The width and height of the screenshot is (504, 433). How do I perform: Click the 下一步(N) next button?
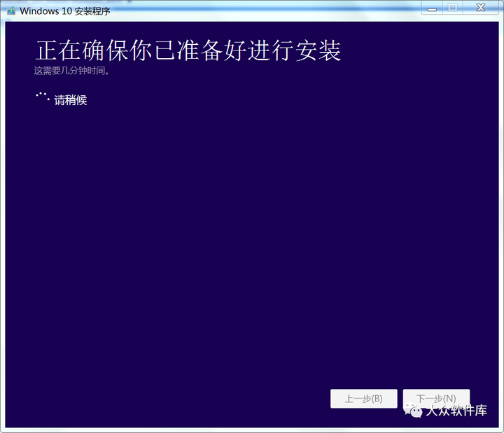(x=436, y=399)
